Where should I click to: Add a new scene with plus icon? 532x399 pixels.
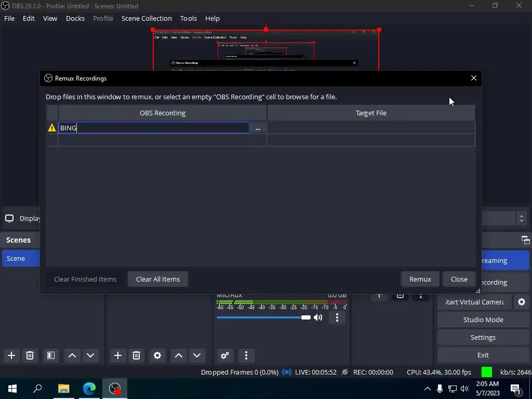click(x=11, y=355)
